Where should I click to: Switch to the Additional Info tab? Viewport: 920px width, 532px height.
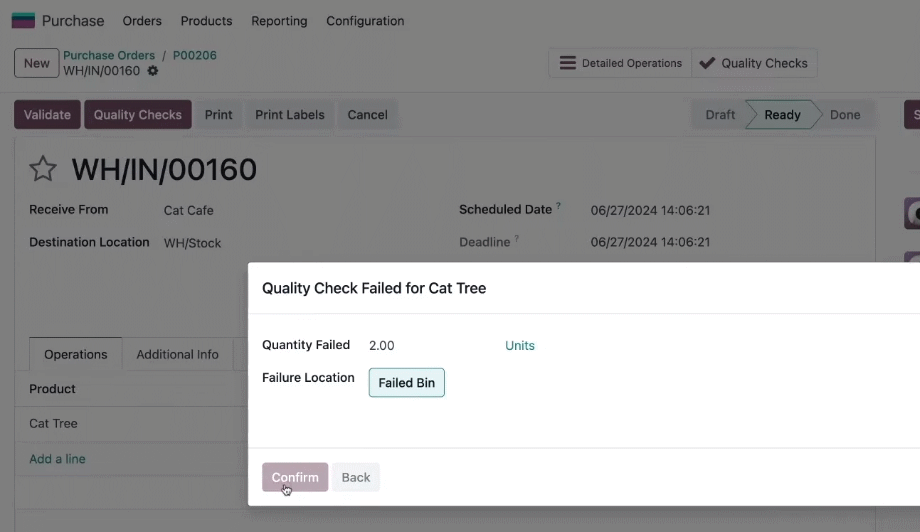coord(177,354)
